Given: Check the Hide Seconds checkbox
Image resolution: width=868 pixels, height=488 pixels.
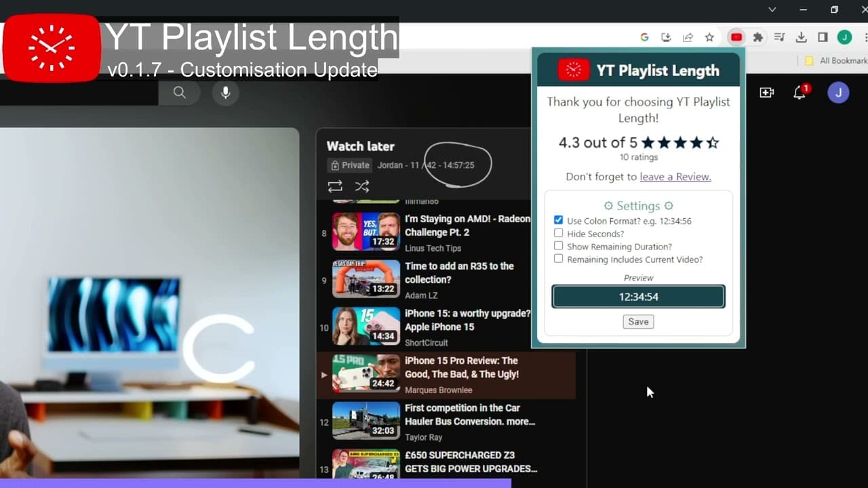Looking at the screenshot, I should (x=558, y=233).
